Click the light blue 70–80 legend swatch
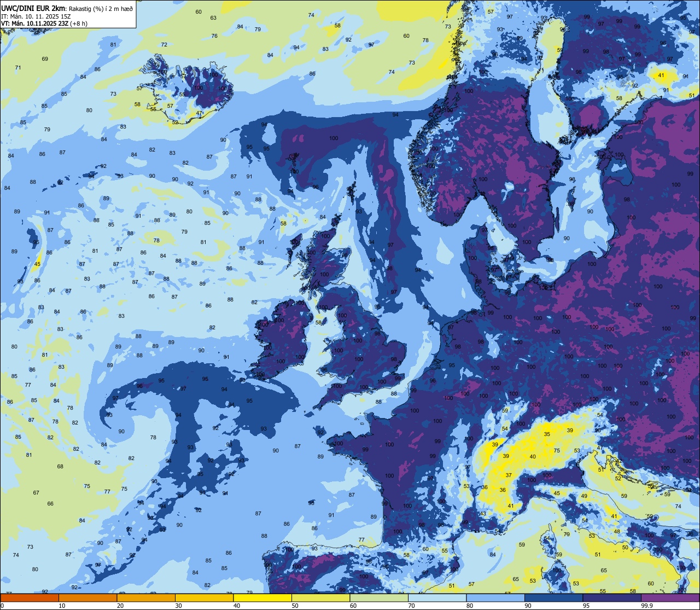 tap(437, 597)
